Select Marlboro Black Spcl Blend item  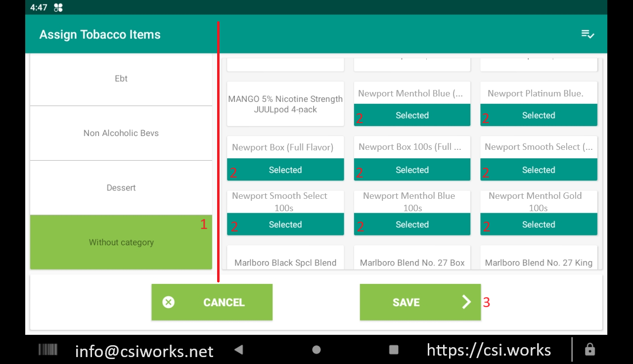tap(285, 258)
